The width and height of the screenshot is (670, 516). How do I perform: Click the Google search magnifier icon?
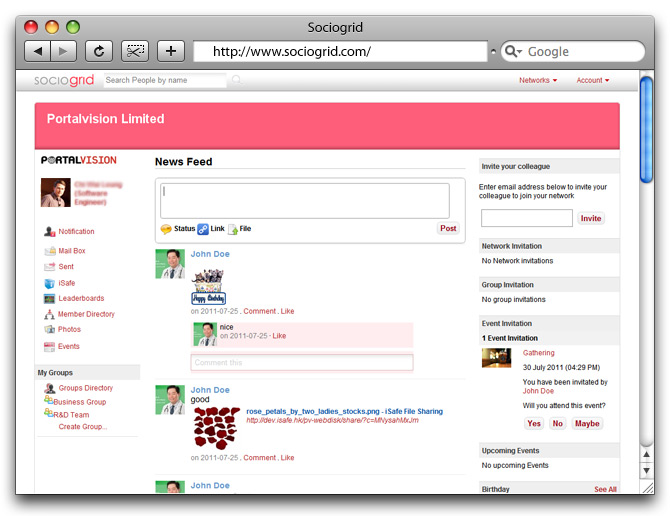pyautogui.click(x=510, y=52)
